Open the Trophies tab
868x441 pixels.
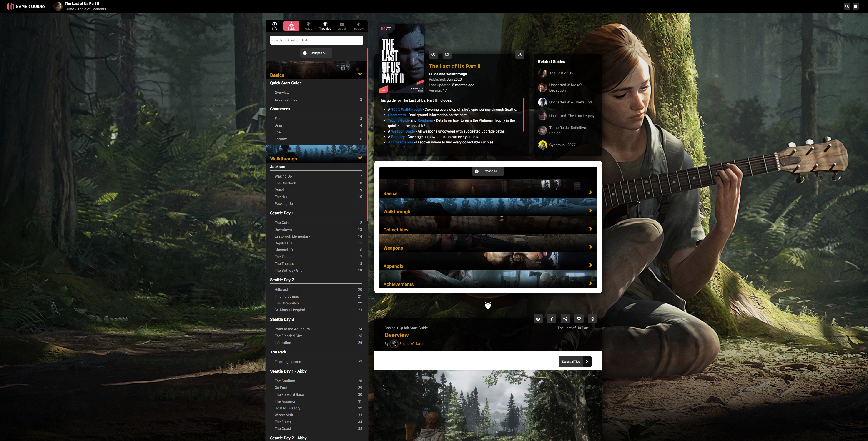click(x=325, y=26)
